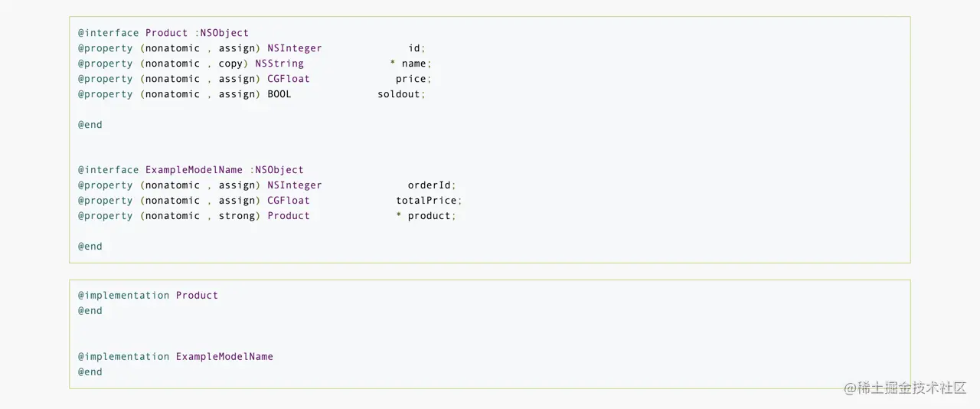Viewport: 980px width, 409px height.
Task: Click NSInteger on the orderId property line
Action: tap(295, 185)
